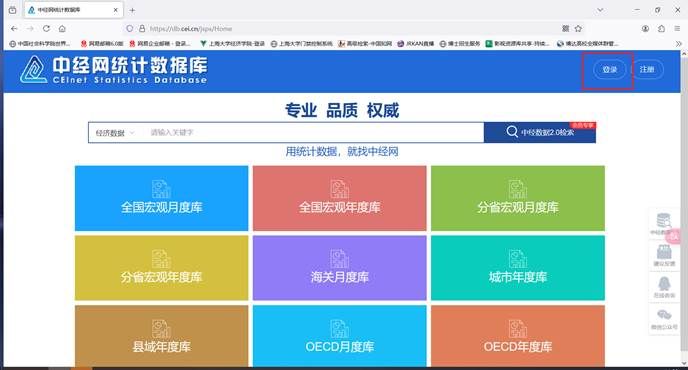The width and height of the screenshot is (688, 370).
Task: Open the browser extensions icon
Action: (661, 29)
